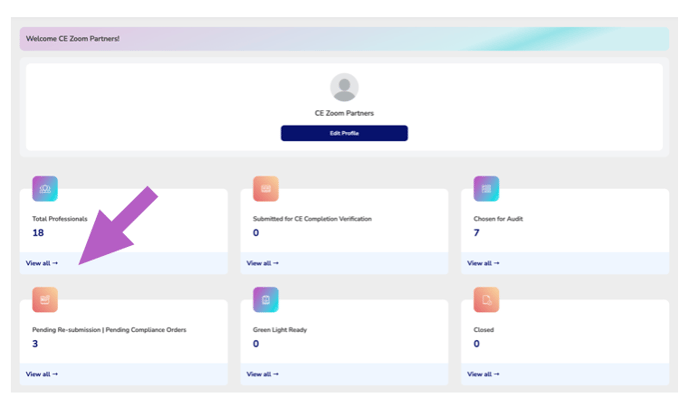The width and height of the screenshot is (688, 407).
Task: Click the Total Professionals count 18
Action: pos(38,233)
